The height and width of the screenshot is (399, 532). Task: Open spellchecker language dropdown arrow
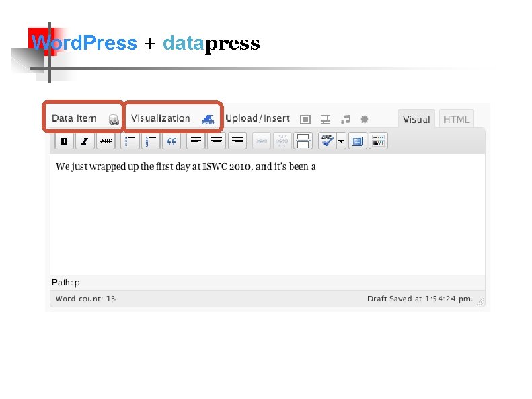pyautogui.click(x=341, y=141)
